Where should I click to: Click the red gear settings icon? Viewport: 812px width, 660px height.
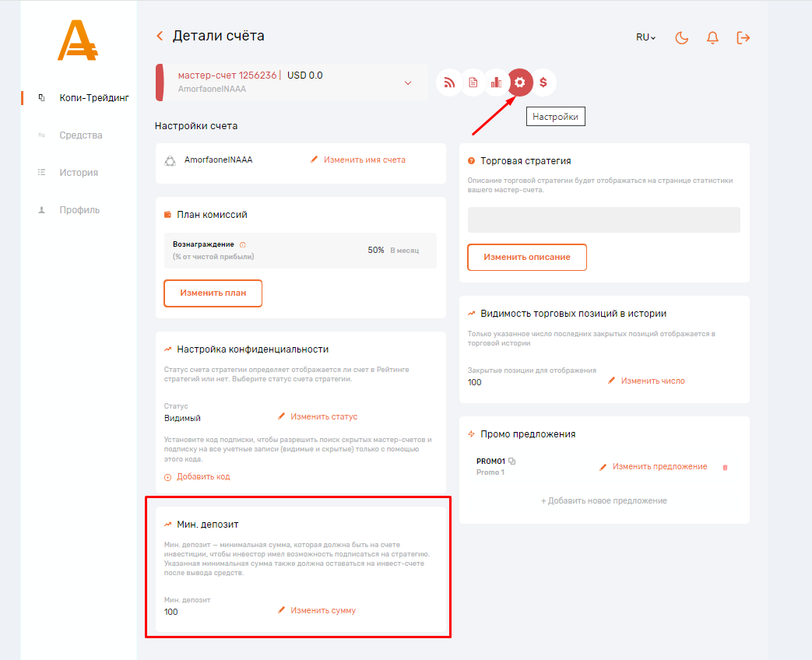pyautogui.click(x=520, y=82)
